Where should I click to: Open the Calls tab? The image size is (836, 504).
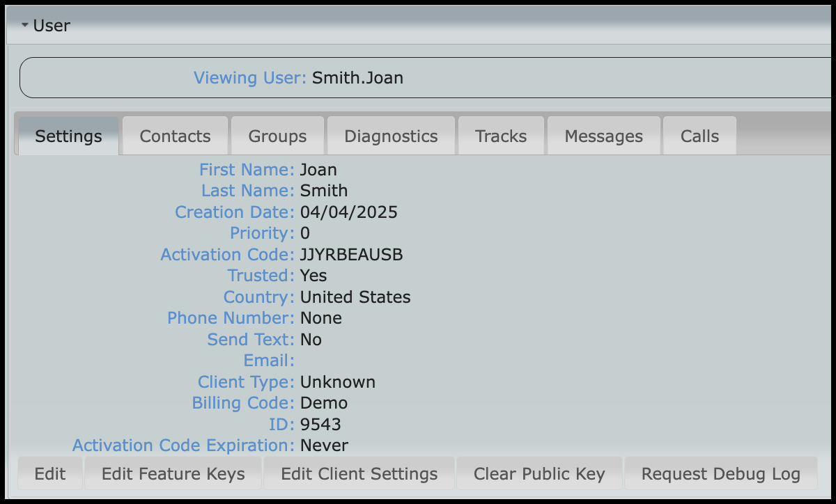[699, 136]
